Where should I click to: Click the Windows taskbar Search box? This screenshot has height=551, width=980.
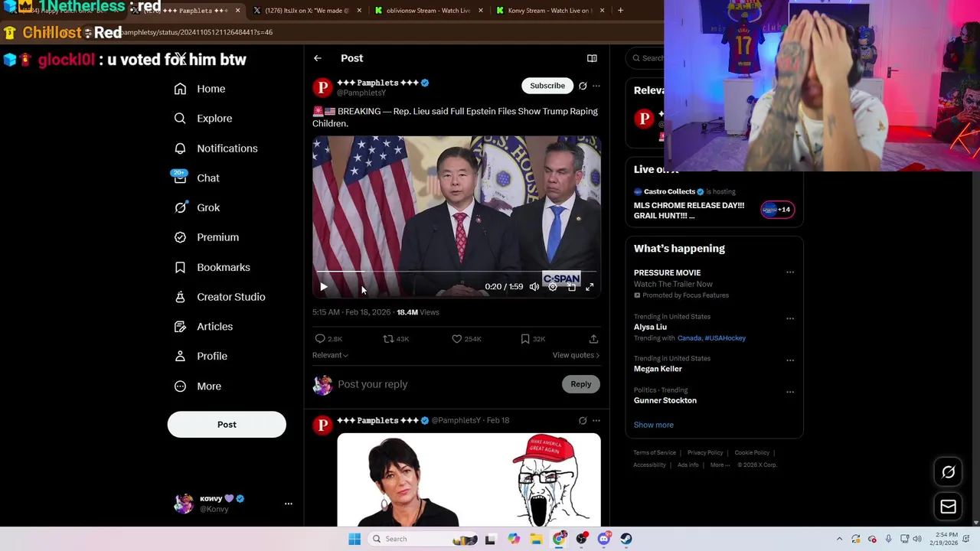(x=421, y=539)
